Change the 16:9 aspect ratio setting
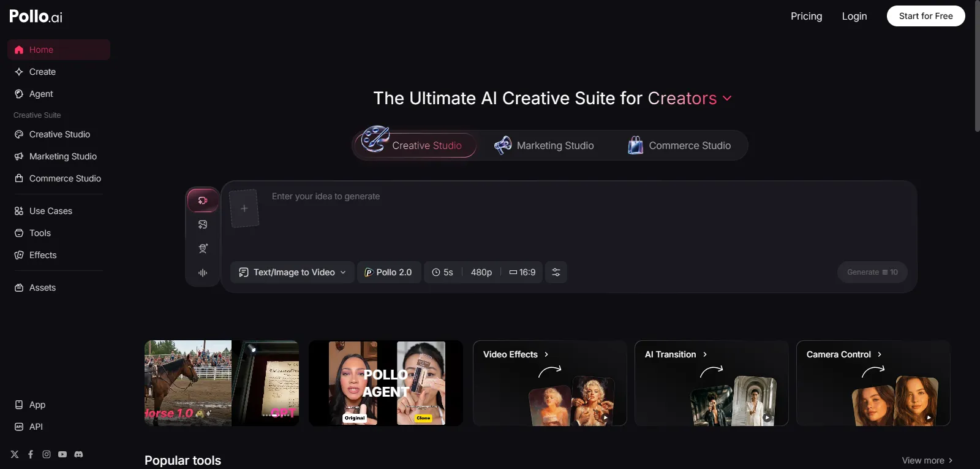Viewport: 980px width, 469px height. point(522,272)
